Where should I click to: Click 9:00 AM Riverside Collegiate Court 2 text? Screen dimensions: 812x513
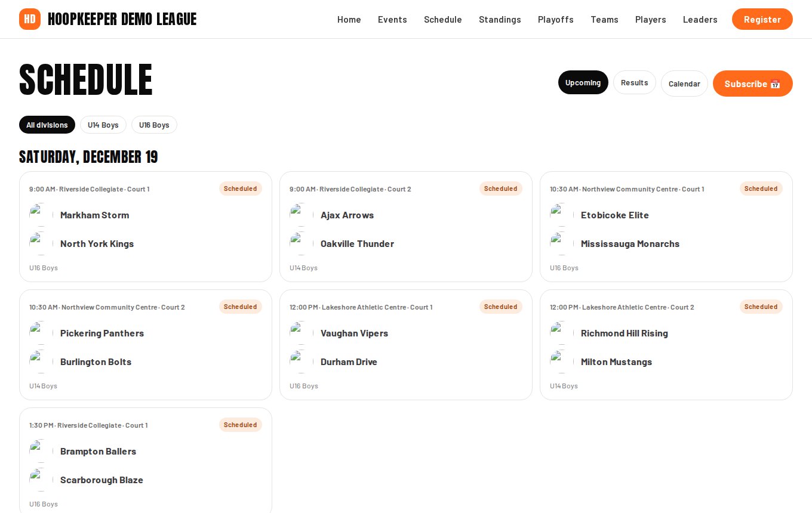pos(350,189)
